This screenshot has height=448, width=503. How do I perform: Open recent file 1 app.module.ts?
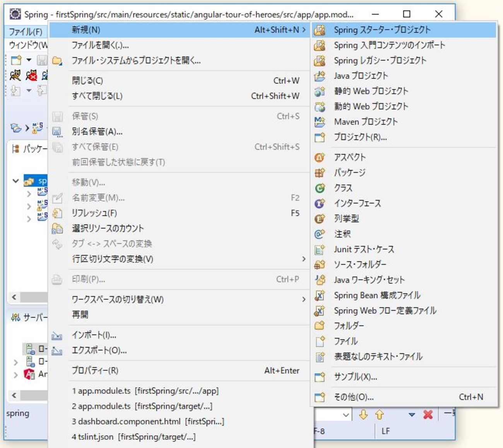[x=179, y=391]
